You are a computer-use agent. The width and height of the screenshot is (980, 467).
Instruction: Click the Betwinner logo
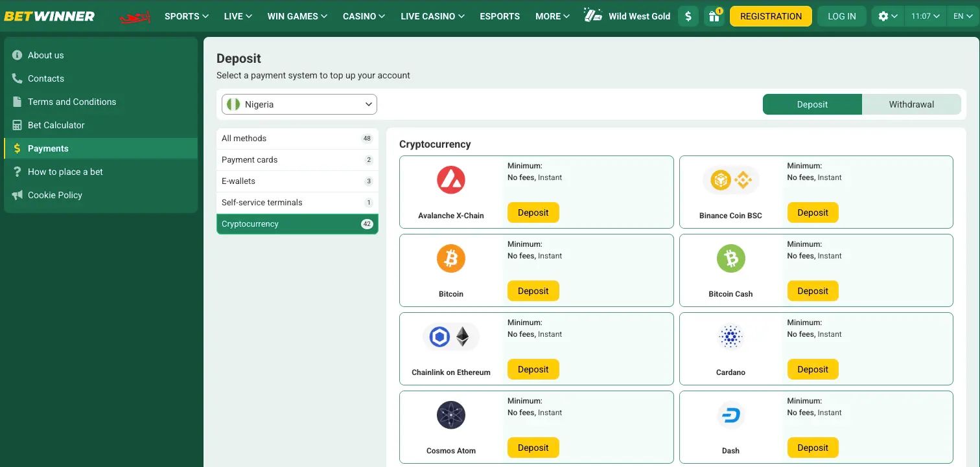[49, 16]
